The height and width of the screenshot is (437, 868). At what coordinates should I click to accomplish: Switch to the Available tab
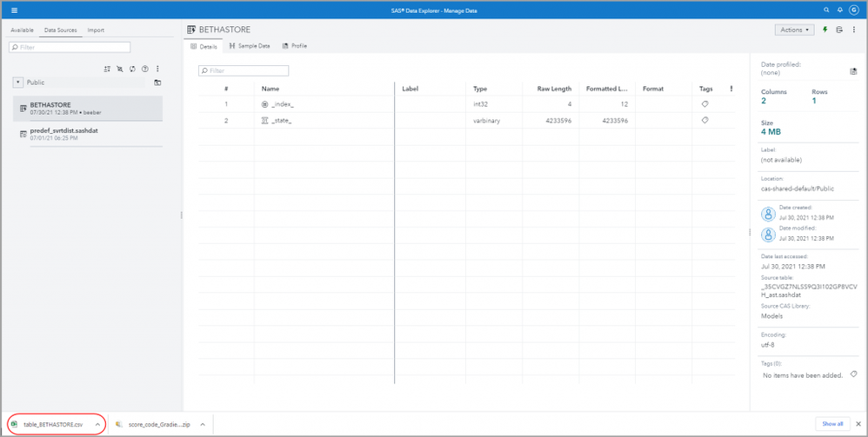(22, 30)
